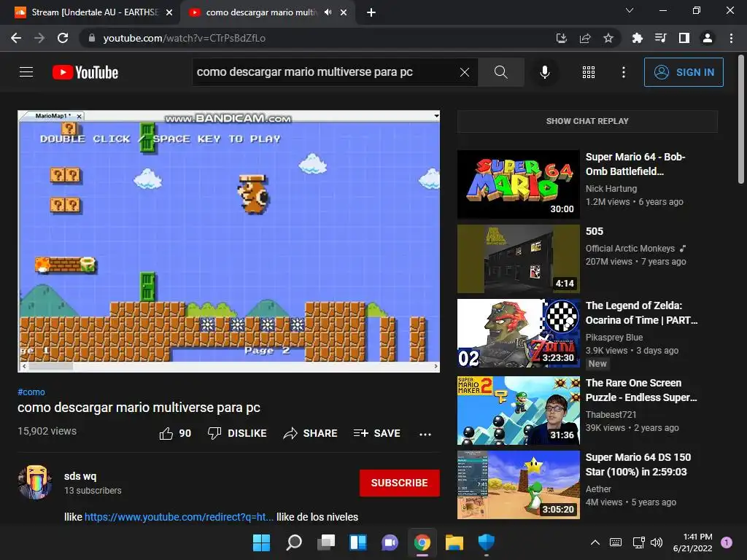Start voice search with the microphone
This screenshot has height=560, width=747.
click(544, 72)
